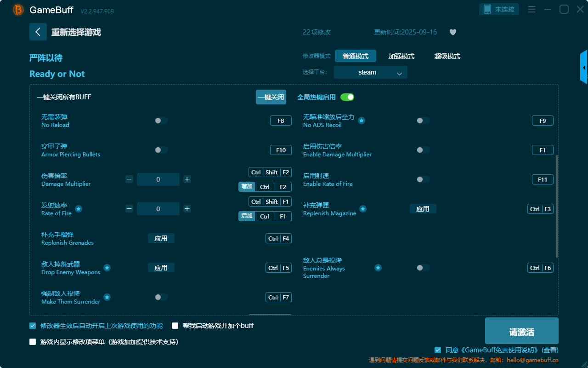The height and width of the screenshot is (368, 588).
Task: Expand the blue side panel arrow
Action: [584, 67]
